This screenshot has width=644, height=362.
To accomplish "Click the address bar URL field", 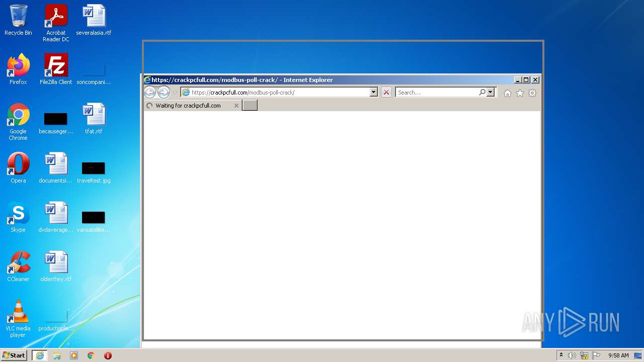I will (x=276, y=93).
